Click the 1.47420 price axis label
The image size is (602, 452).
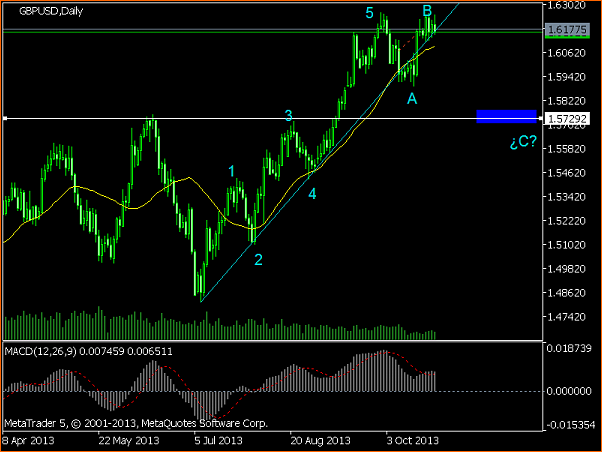pos(566,317)
